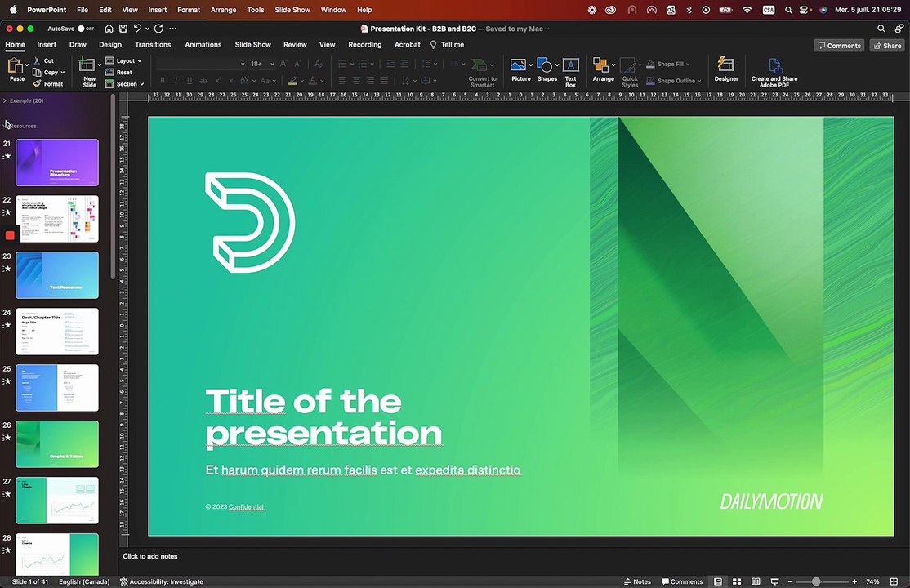Toggle the AutoSave switch
Viewport: 910px width, 588px height.
pos(85,29)
